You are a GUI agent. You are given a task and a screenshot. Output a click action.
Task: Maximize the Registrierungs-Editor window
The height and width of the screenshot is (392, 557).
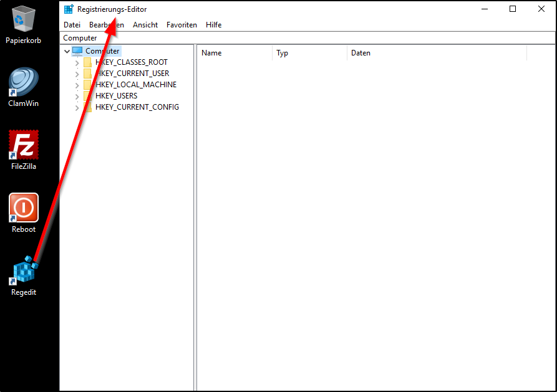click(x=513, y=9)
